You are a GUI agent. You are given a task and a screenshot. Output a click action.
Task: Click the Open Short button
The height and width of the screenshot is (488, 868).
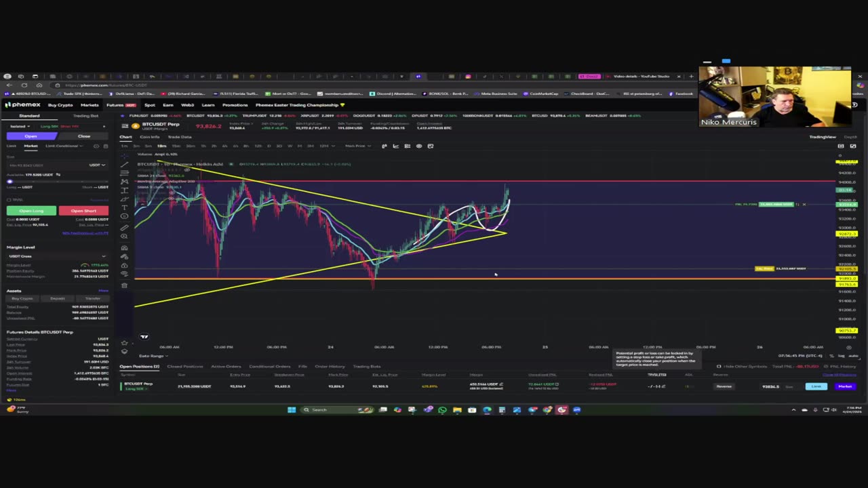coord(83,211)
